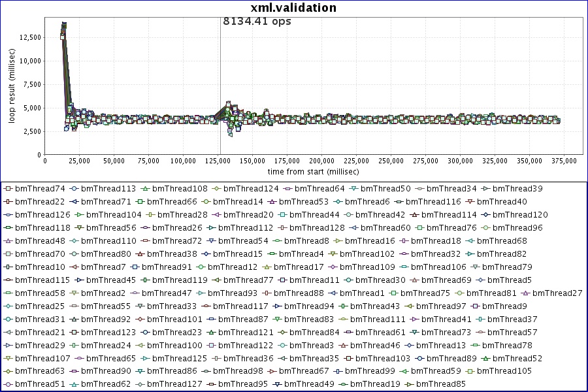Click the bmThread107 legend triangle marker
The image size is (588, 392).
point(8,358)
